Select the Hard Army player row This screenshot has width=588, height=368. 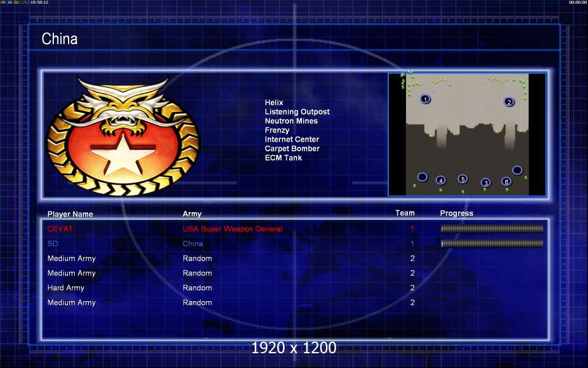66,288
